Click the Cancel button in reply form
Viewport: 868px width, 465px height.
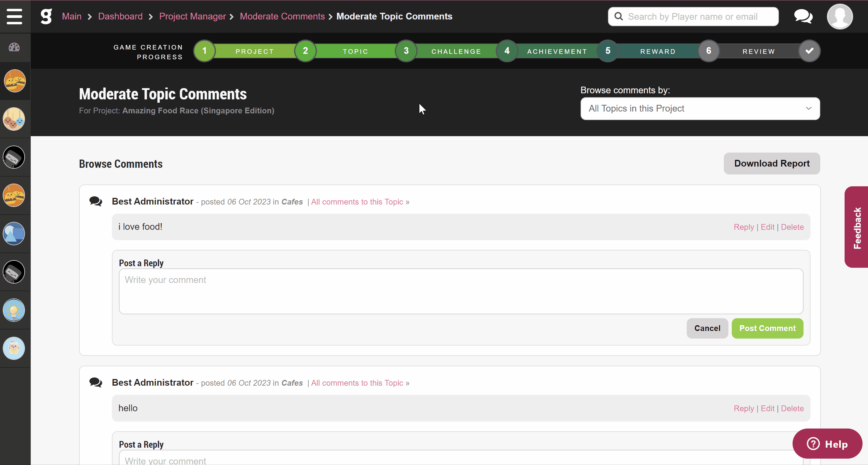pyautogui.click(x=707, y=328)
